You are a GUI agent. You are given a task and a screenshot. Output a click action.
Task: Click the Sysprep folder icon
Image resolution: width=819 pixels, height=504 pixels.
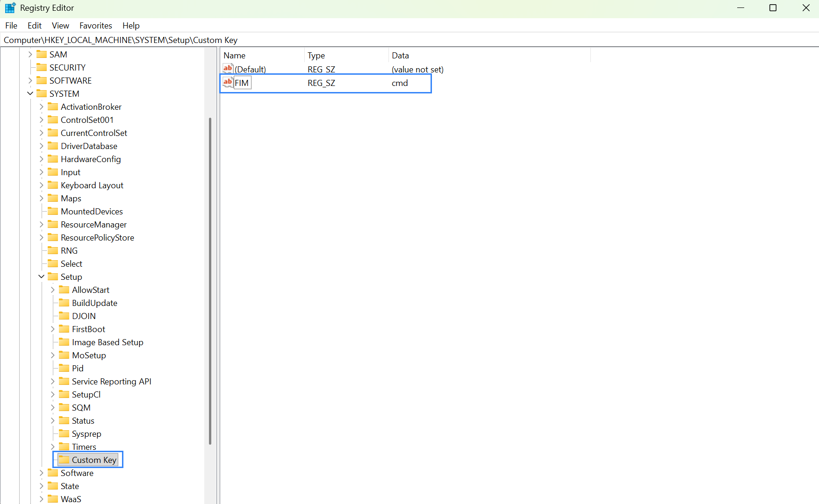(65, 433)
